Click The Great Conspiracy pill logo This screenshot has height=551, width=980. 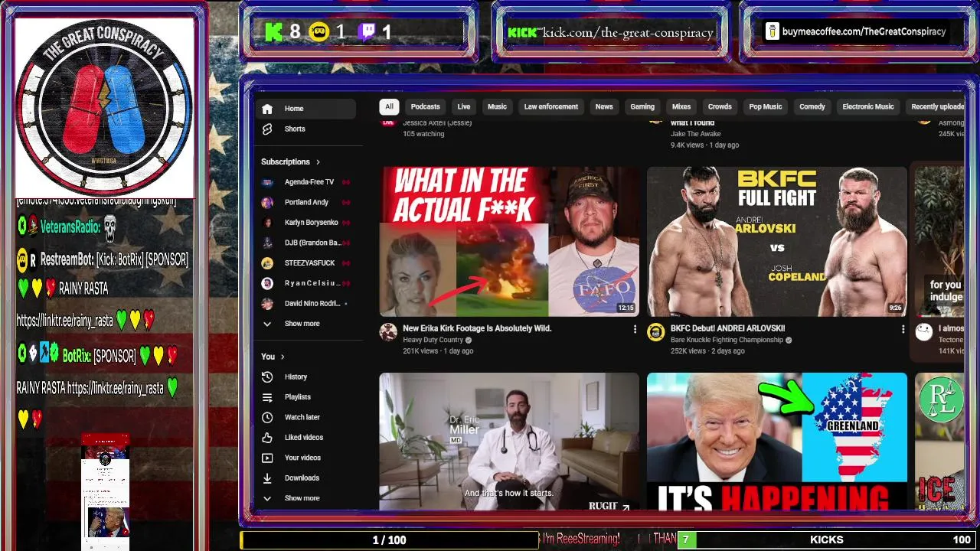(105, 109)
